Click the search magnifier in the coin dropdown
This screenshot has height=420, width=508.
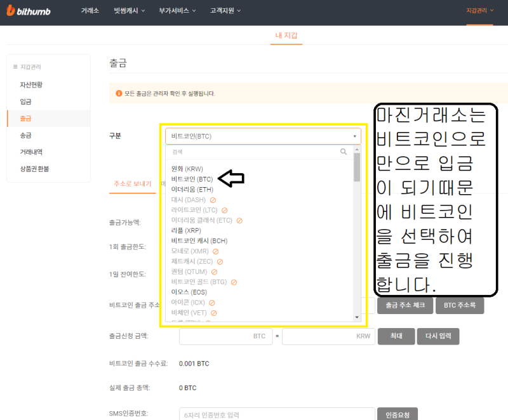tap(344, 152)
